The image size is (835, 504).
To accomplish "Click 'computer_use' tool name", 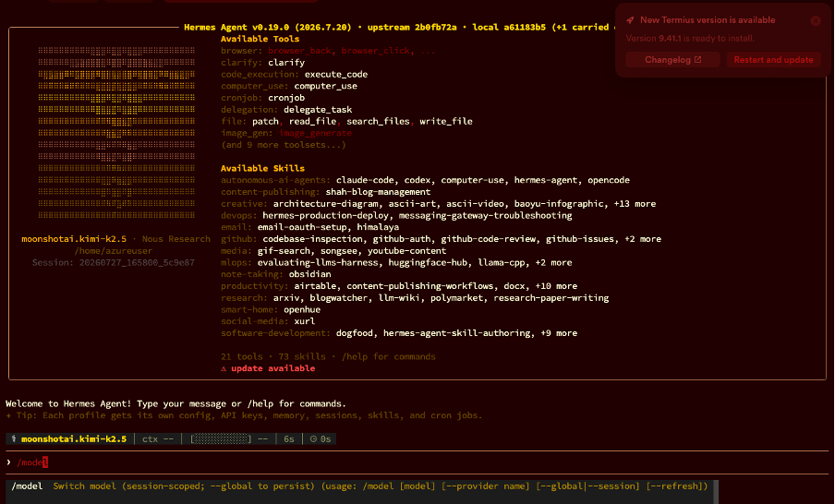I will pyautogui.click(x=325, y=86).
